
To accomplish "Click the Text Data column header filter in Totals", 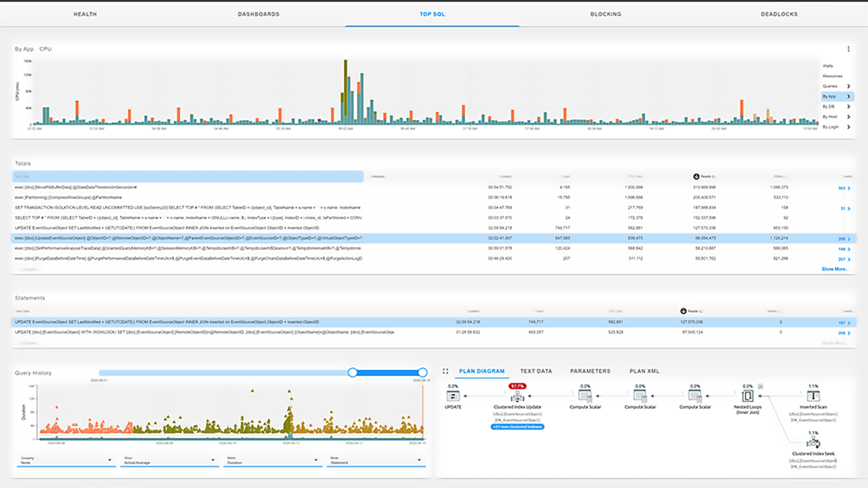I will click(x=188, y=176).
